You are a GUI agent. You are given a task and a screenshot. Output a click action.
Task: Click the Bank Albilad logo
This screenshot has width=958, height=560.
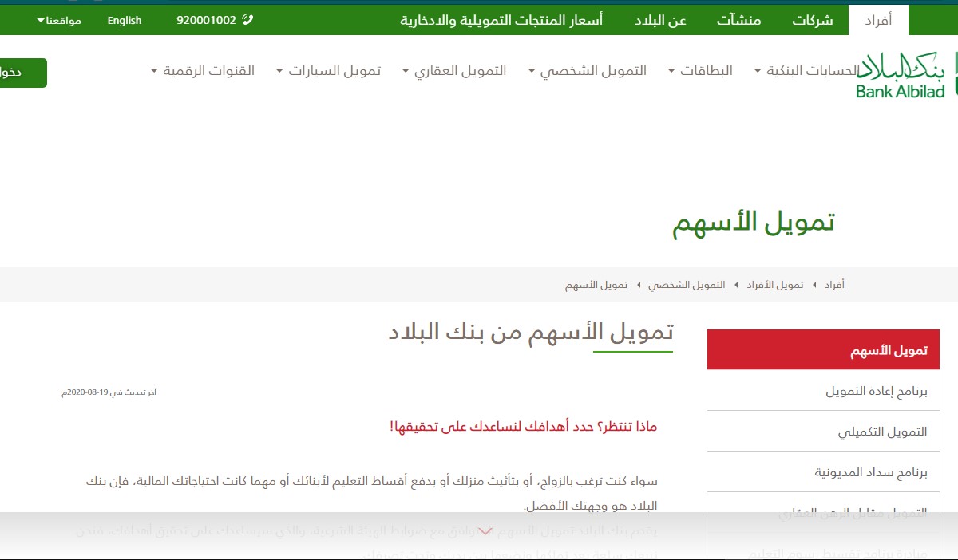906,75
